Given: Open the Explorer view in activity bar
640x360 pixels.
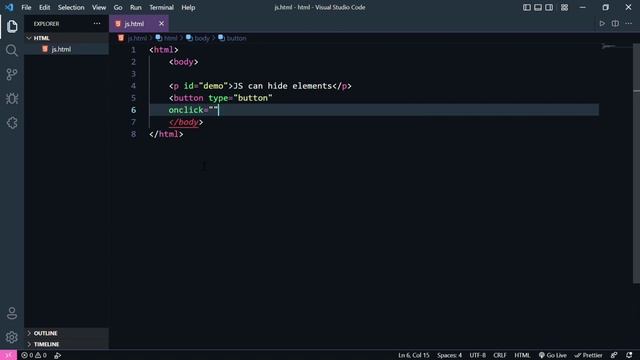Looking at the screenshot, I should click(x=12, y=26).
